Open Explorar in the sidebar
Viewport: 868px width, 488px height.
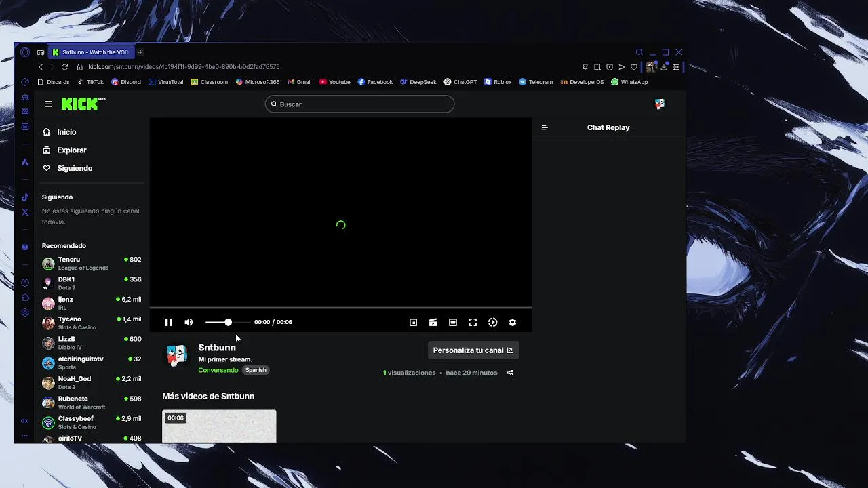[64, 150]
